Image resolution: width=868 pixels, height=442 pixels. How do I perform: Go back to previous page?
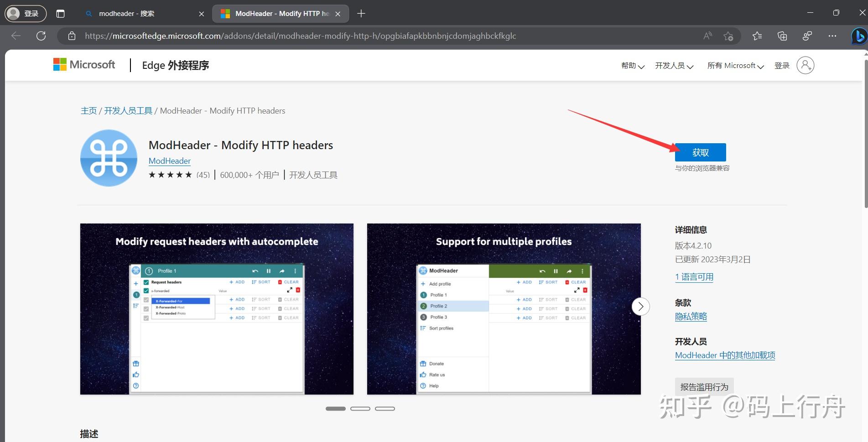(x=16, y=36)
